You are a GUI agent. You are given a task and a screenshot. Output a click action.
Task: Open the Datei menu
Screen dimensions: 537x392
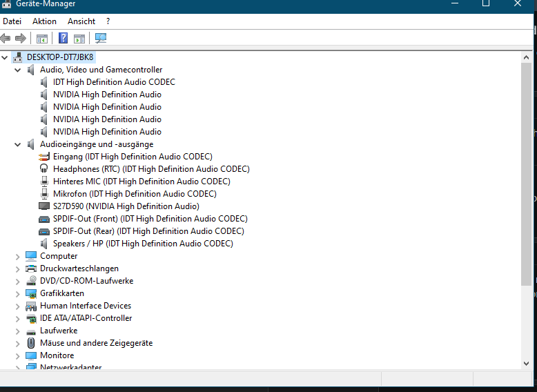tap(12, 21)
